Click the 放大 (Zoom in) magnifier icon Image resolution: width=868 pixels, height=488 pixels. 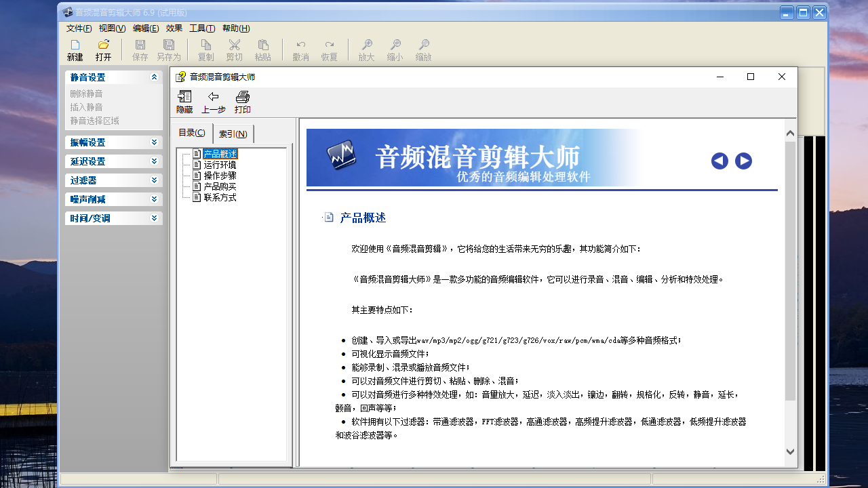coord(366,45)
